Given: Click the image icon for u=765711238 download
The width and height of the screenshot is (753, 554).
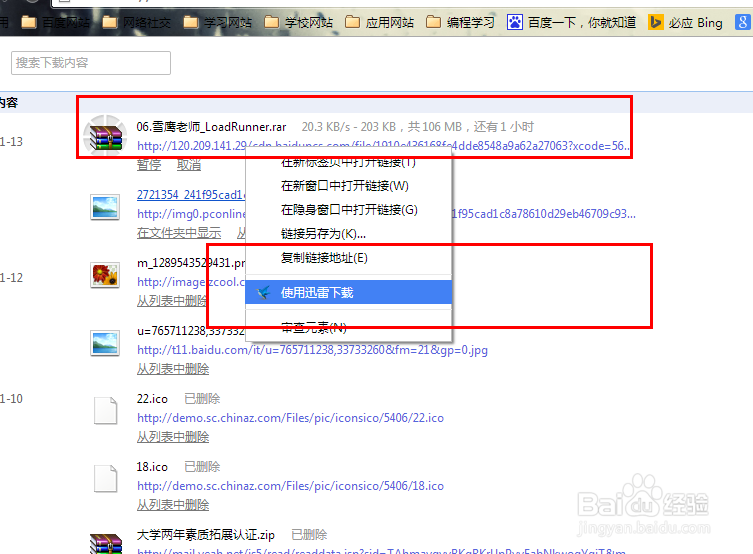Looking at the screenshot, I should [x=105, y=343].
